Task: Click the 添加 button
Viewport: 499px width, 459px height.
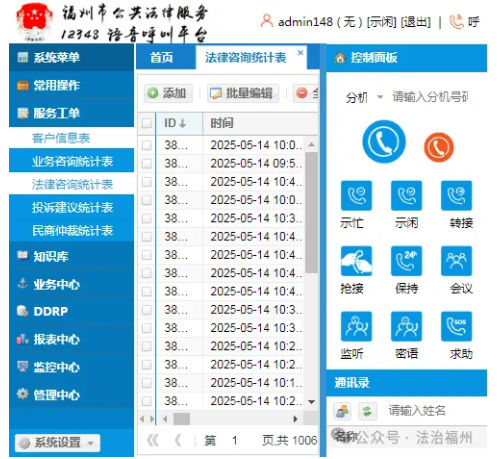Action: point(168,93)
